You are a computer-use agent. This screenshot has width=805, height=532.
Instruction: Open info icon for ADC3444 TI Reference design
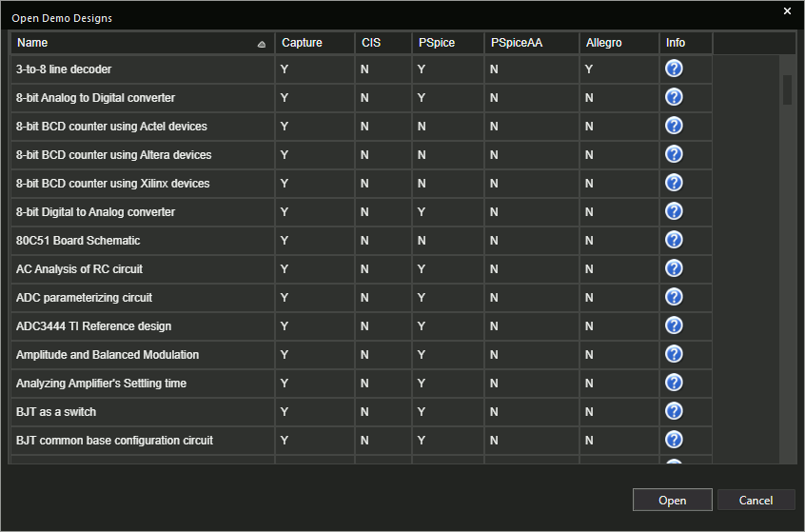(x=674, y=325)
